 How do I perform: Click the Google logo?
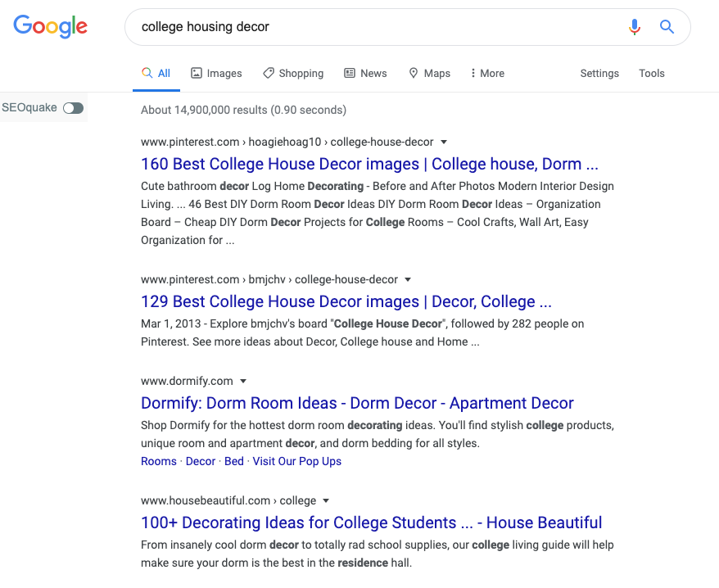click(x=51, y=26)
